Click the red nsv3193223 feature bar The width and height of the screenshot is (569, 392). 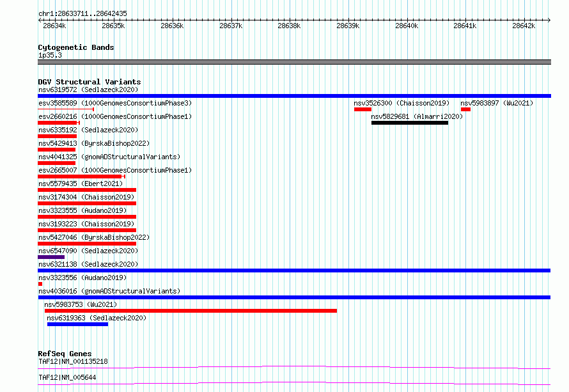pyautogui.click(x=87, y=230)
